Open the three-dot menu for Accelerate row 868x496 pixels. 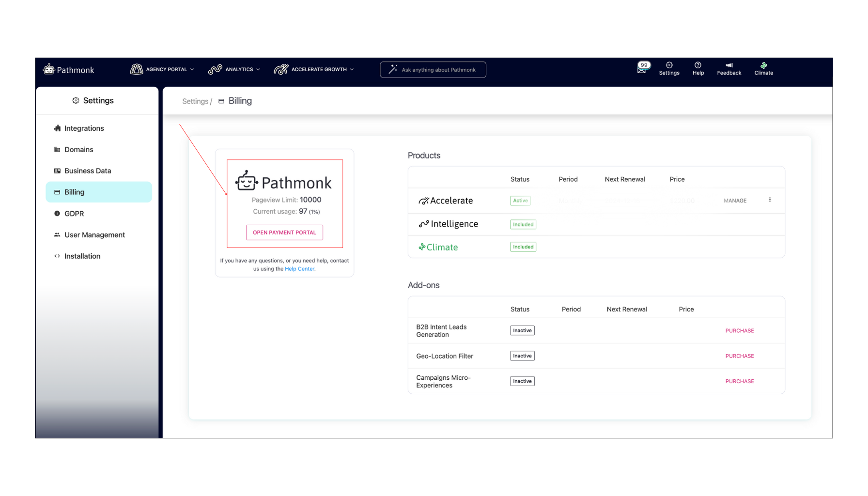click(770, 200)
